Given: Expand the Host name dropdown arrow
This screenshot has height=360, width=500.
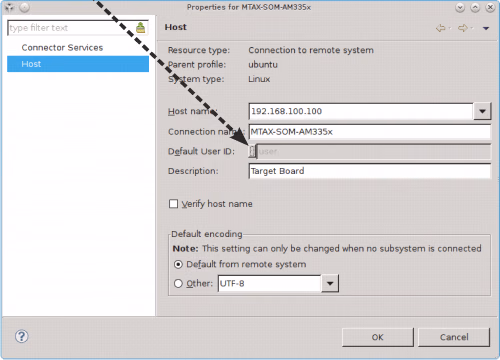Looking at the screenshot, I should (x=482, y=111).
